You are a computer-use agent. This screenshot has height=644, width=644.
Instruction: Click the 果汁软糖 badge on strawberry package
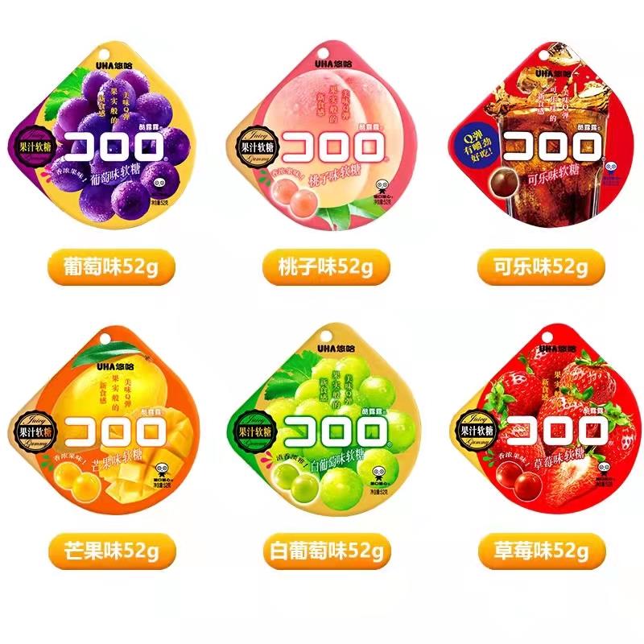point(477,431)
